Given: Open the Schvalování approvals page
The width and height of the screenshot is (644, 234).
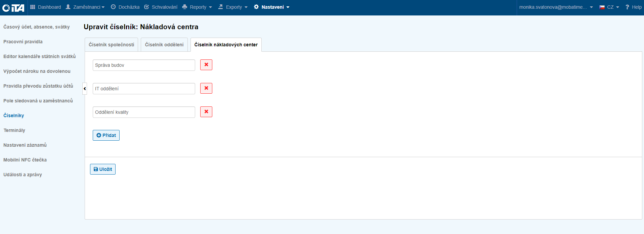Looking at the screenshot, I should click(161, 7).
